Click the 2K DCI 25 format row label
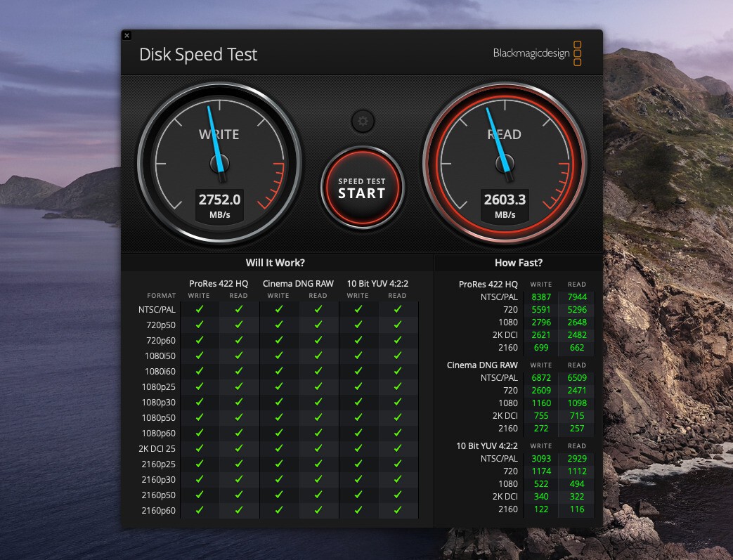This screenshot has height=560, width=733. [157, 448]
